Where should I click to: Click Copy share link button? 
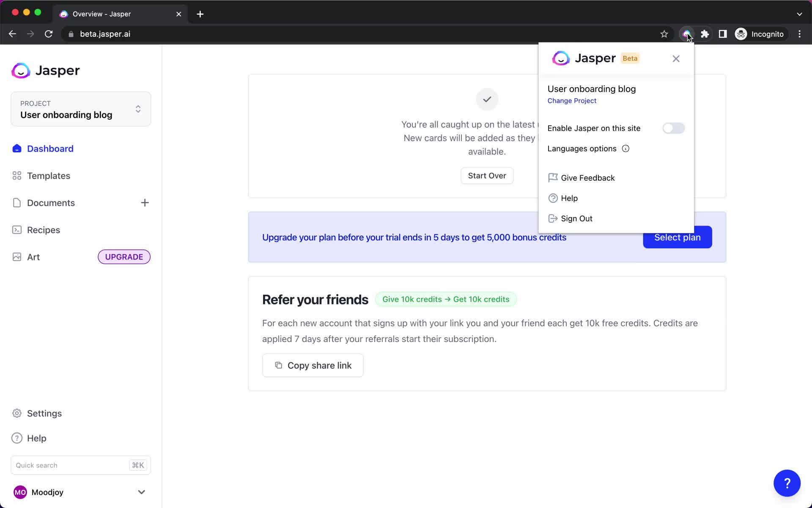[313, 365]
